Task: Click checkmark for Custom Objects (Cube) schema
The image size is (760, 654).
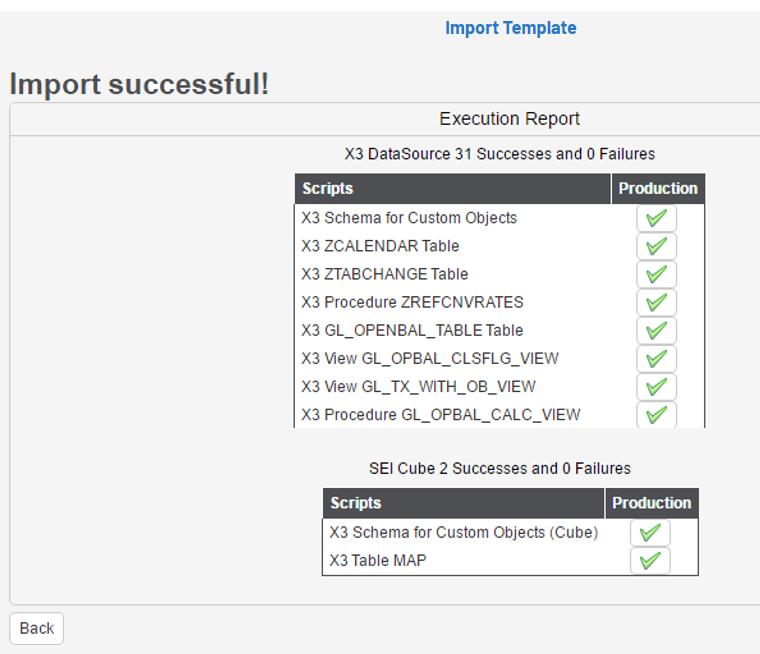Action: (x=650, y=533)
